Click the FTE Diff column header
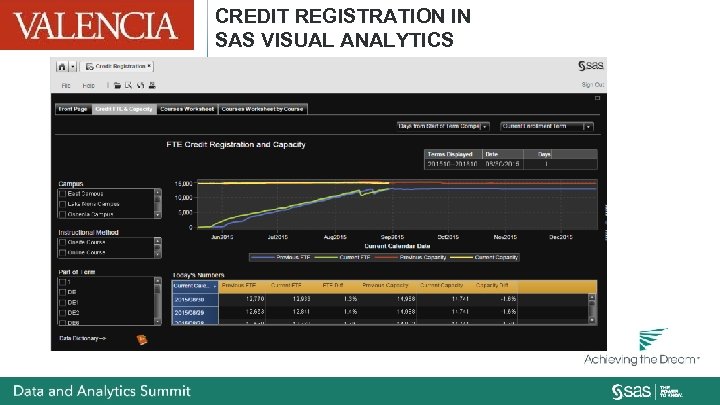 pos(333,286)
